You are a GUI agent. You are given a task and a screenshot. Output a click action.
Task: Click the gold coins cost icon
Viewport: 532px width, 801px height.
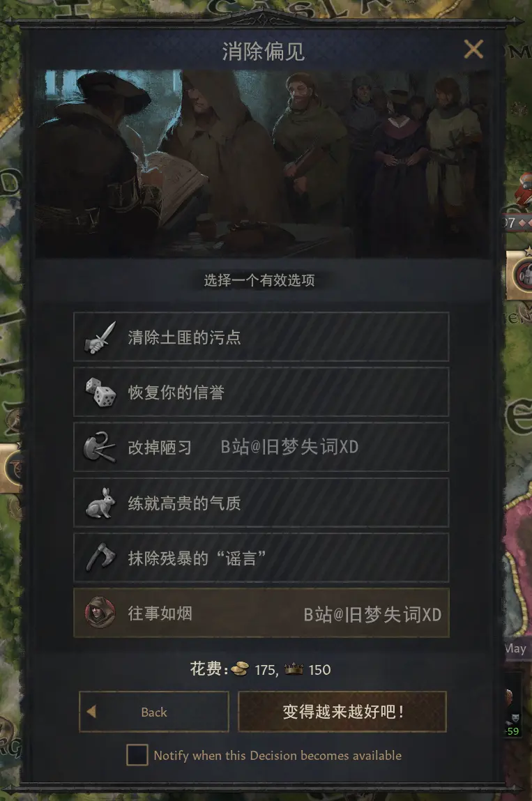click(x=240, y=669)
